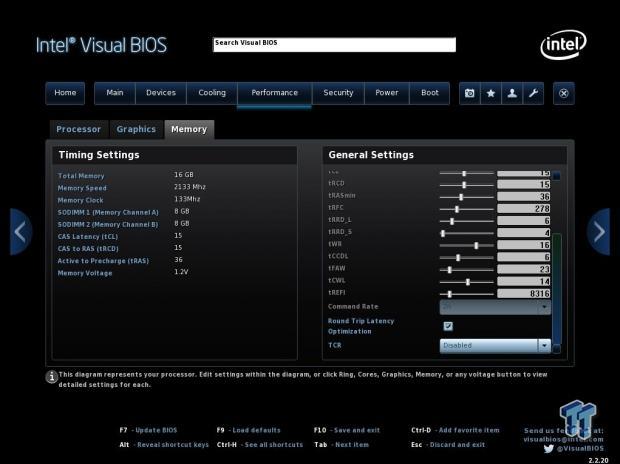Click the info icon beside the help text

pos(52,377)
